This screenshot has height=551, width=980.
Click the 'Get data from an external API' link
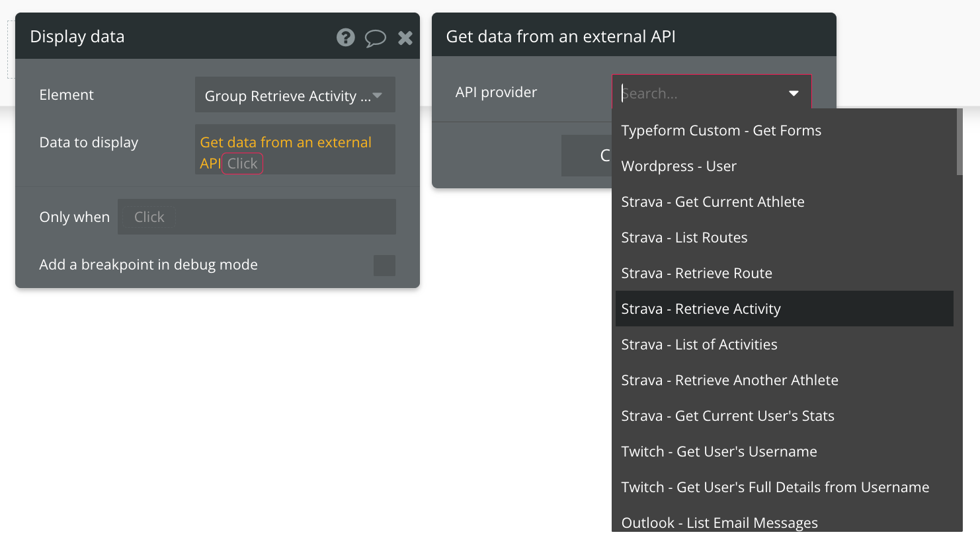(286, 142)
